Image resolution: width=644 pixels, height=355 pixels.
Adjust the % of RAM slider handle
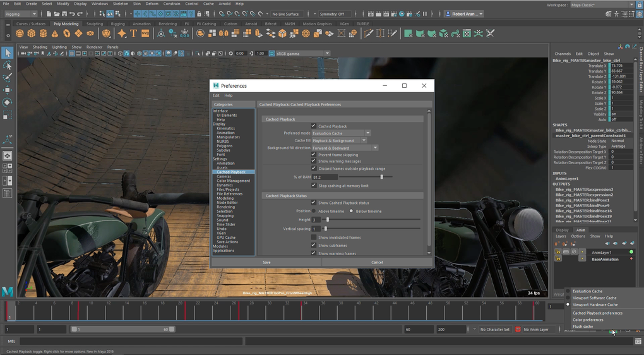tap(381, 177)
